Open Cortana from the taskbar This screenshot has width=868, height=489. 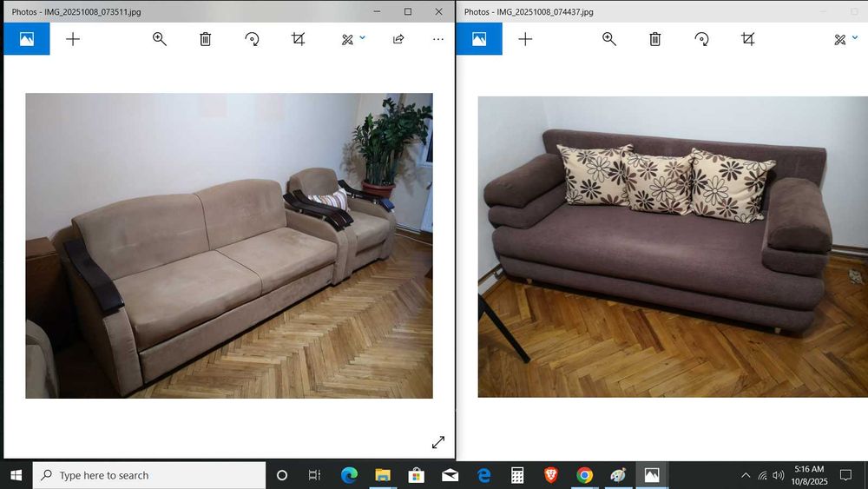coord(282,475)
